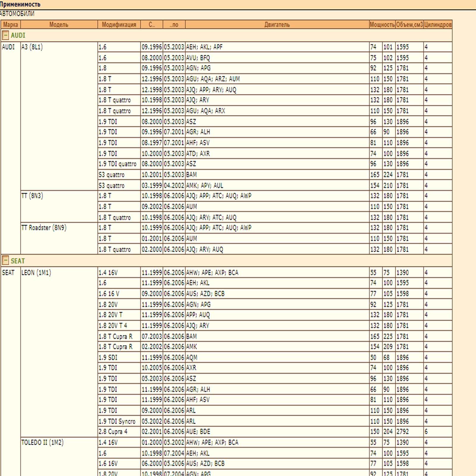Click the 1.9 SDI modification
The width and height of the screenshot is (476, 476).
tap(119, 357)
